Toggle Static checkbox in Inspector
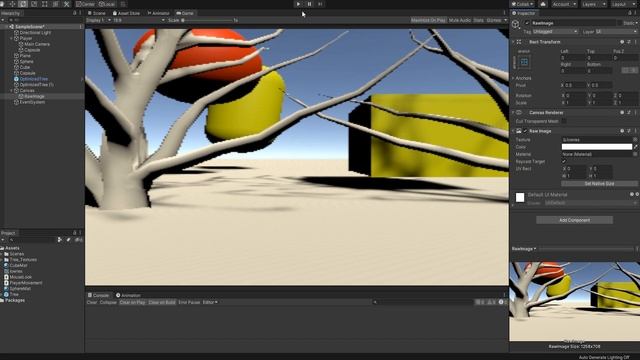640x360 pixels. tap(620, 23)
